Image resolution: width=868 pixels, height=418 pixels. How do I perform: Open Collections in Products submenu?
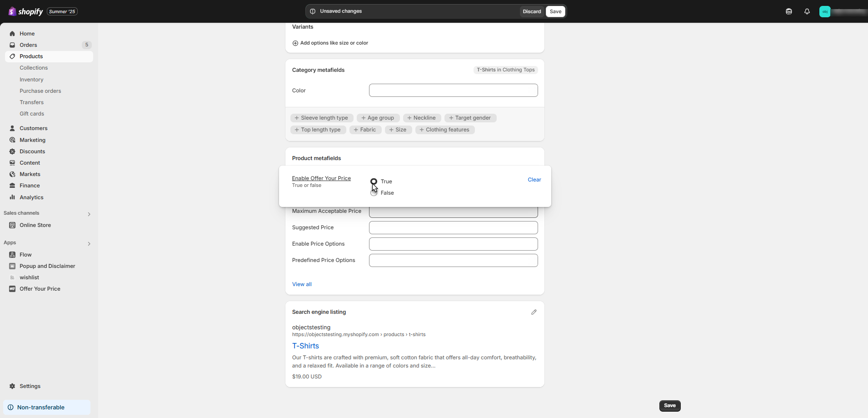34,68
